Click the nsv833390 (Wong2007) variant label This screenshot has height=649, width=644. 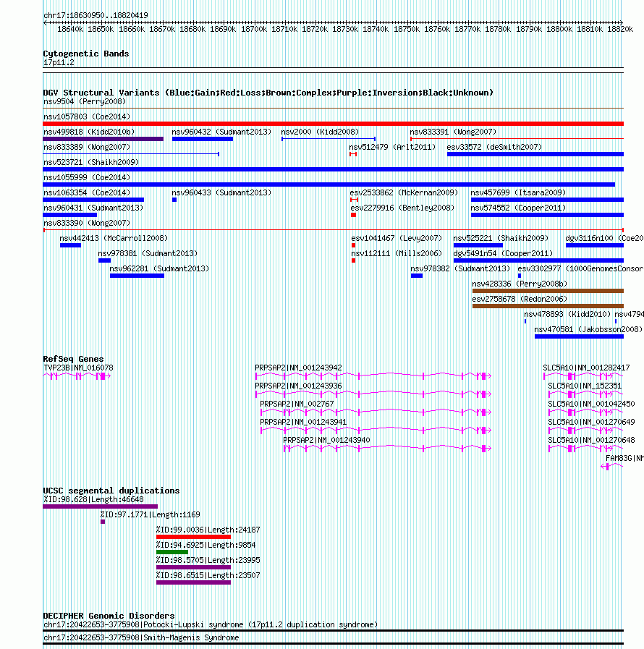pyautogui.click(x=87, y=223)
